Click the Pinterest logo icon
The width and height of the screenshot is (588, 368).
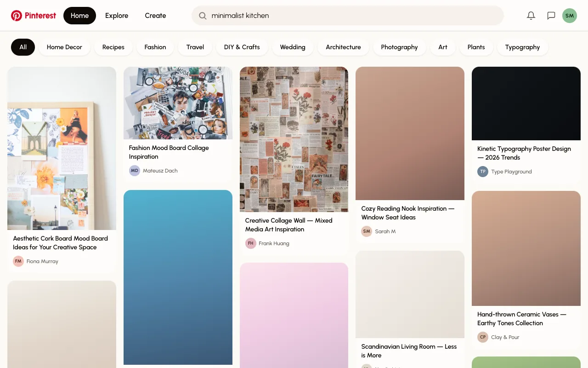pyautogui.click(x=17, y=15)
